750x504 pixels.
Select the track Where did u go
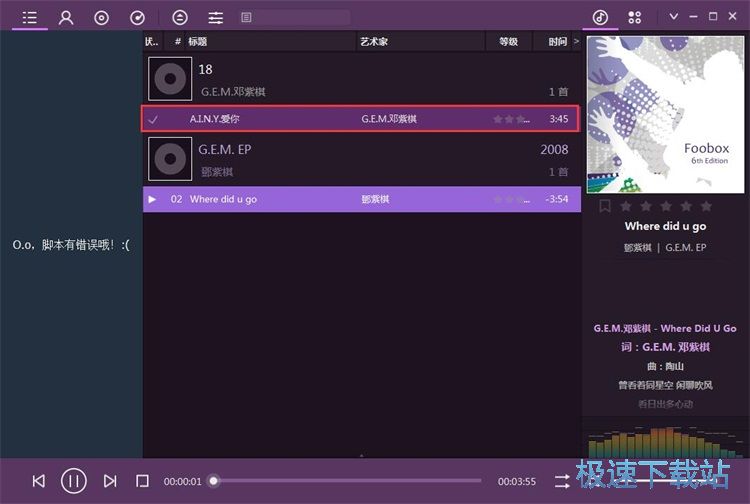[362, 199]
